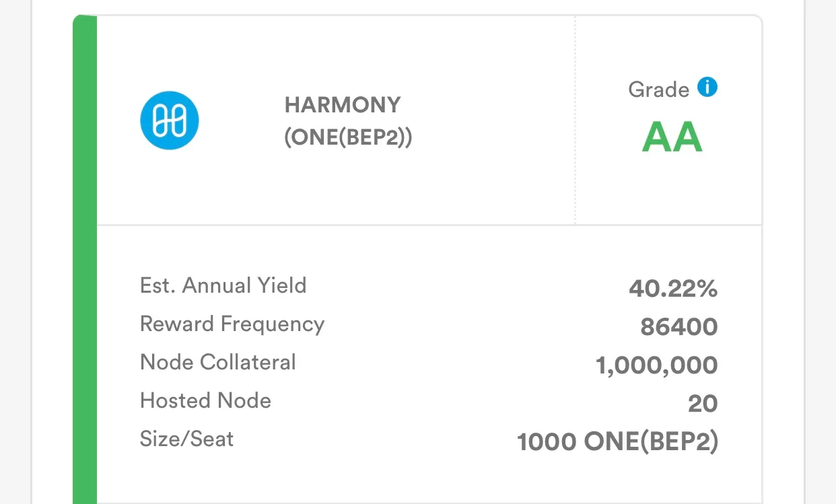Click the Harmony card header area
This screenshot has height=504, width=836.
[x=336, y=120]
